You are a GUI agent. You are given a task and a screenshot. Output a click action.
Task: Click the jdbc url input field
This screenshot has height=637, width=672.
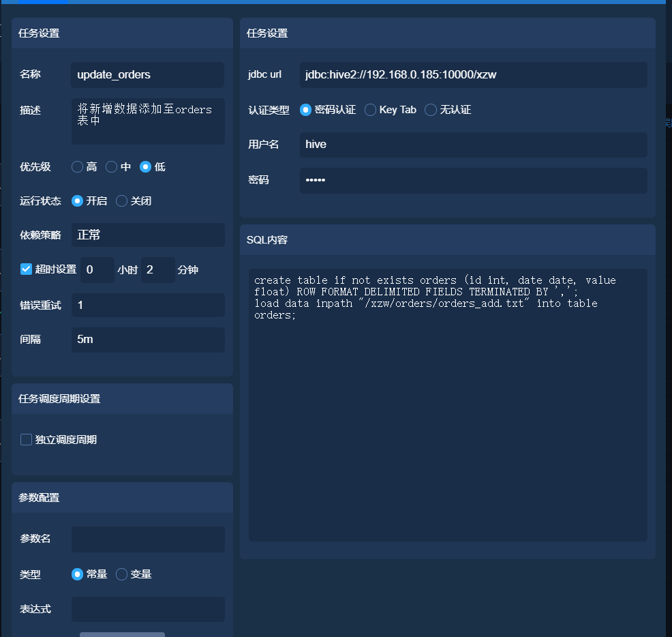(474, 75)
